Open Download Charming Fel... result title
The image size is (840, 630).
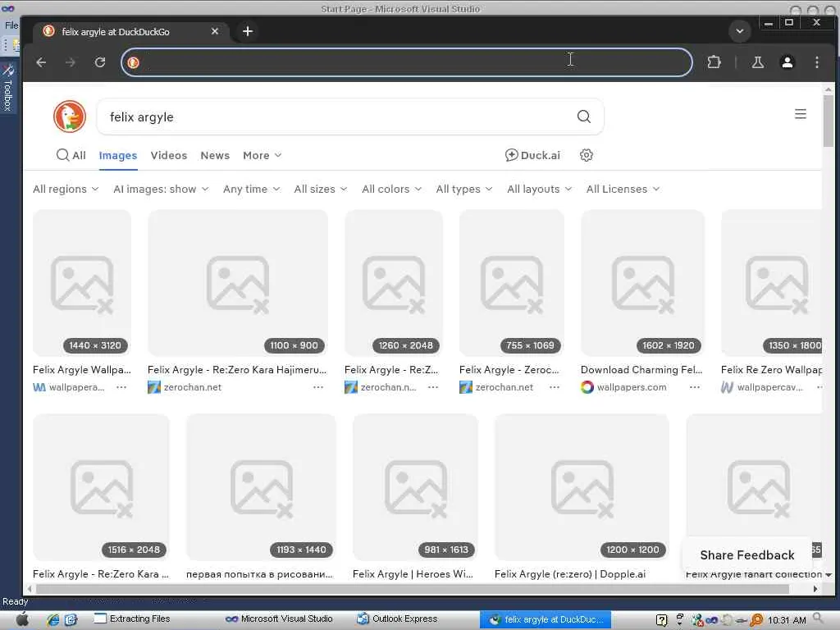[641, 370]
